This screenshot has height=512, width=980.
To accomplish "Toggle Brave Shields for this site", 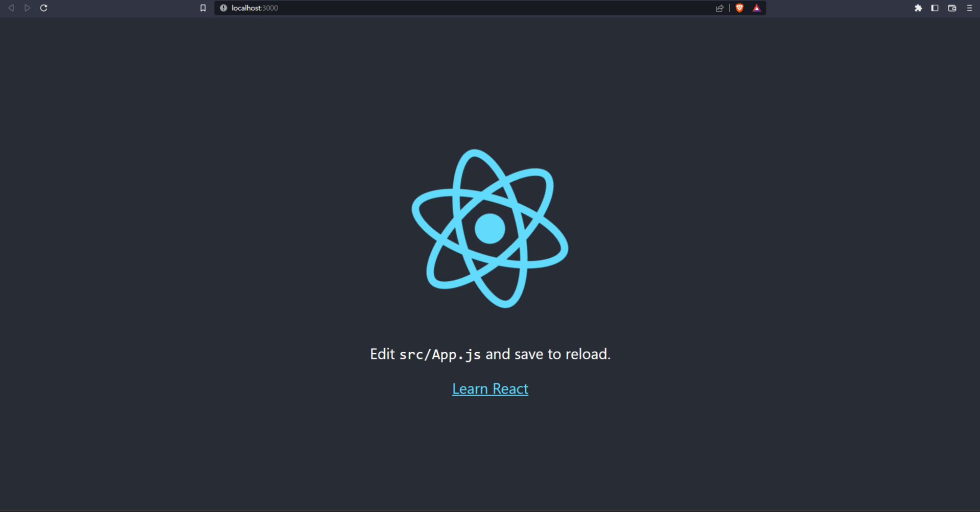I will tap(739, 8).
